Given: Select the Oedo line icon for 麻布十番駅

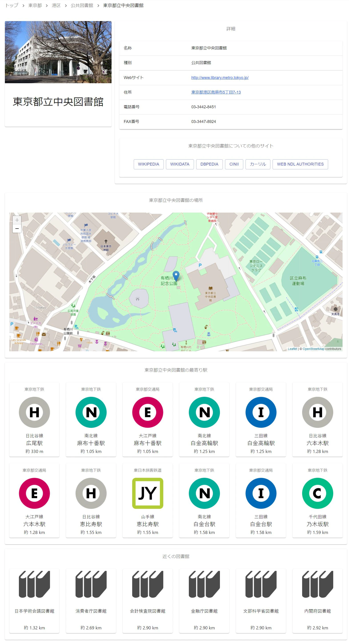Looking at the screenshot, I should [148, 412].
